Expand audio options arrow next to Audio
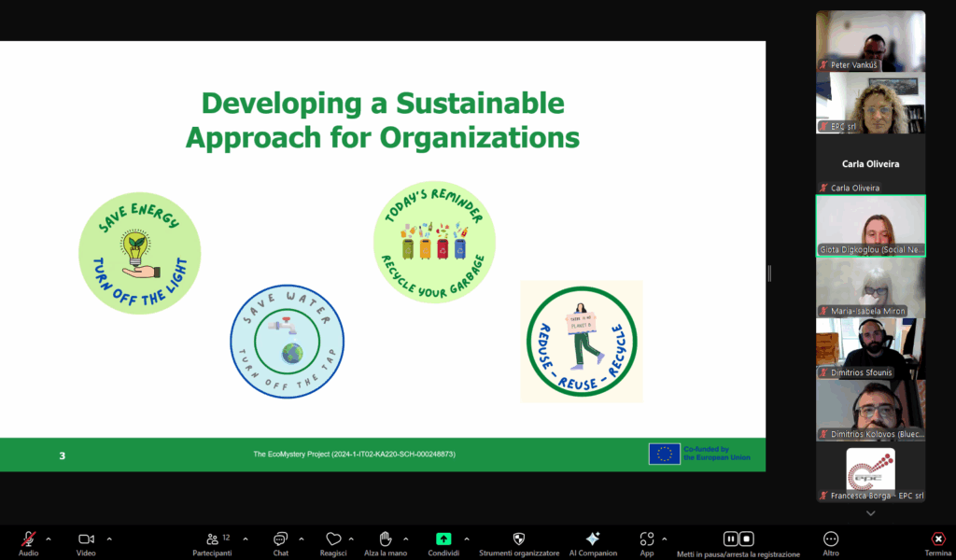 point(49,539)
